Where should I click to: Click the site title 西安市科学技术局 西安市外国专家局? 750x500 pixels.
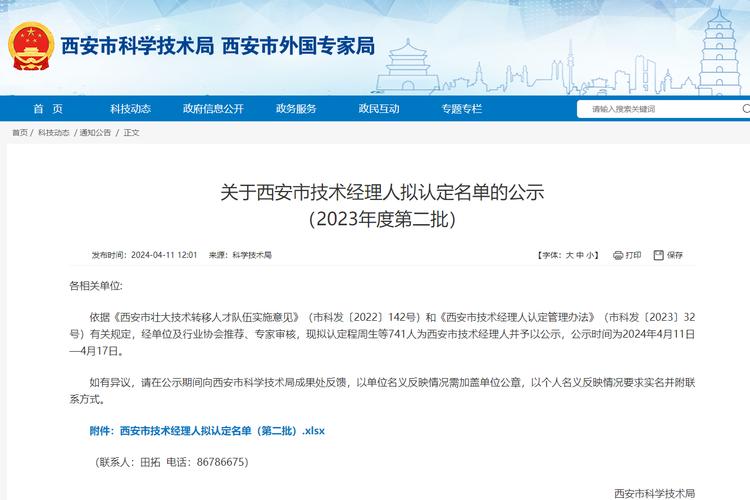(x=218, y=46)
